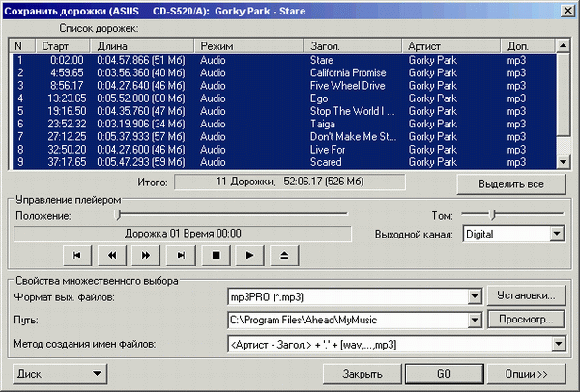The image size is (580, 392).
Task: Sort by N column header
Action: tap(22, 46)
